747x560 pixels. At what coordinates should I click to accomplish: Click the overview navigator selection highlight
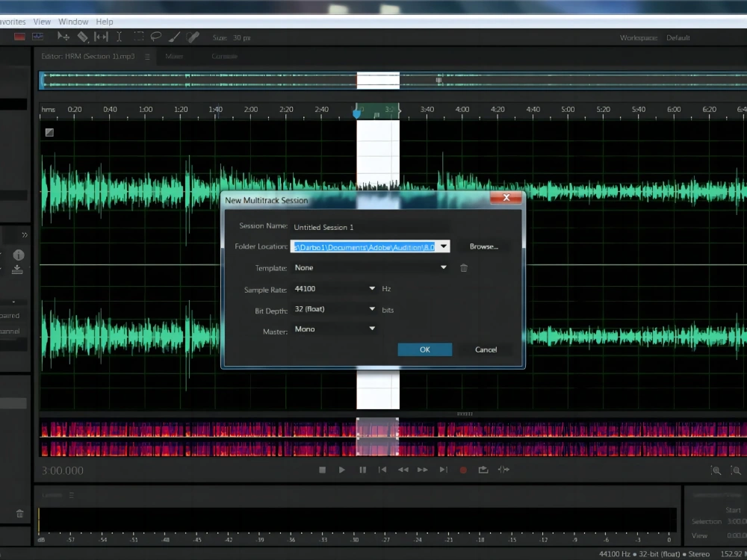pyautogui.click(x=378, y=81)
